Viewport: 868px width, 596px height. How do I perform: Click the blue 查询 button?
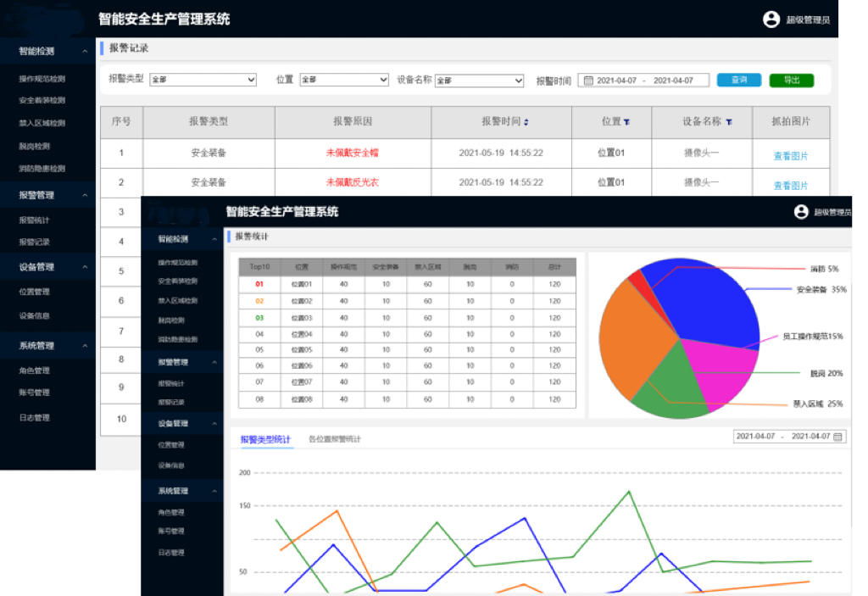pos(739,80)
